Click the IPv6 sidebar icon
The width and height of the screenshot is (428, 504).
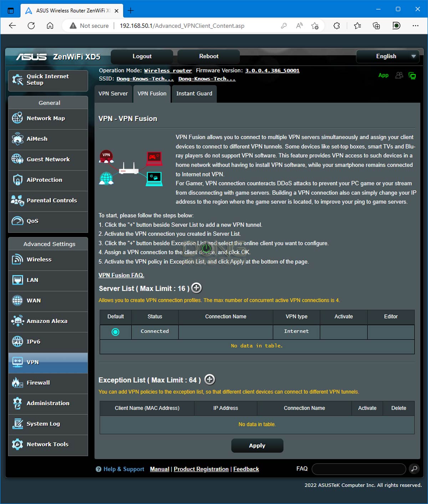17,342
